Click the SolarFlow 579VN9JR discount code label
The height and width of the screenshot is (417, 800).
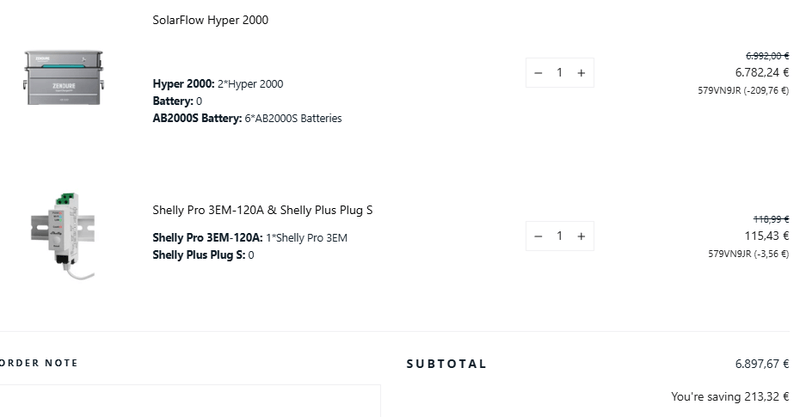click(743, 90)
